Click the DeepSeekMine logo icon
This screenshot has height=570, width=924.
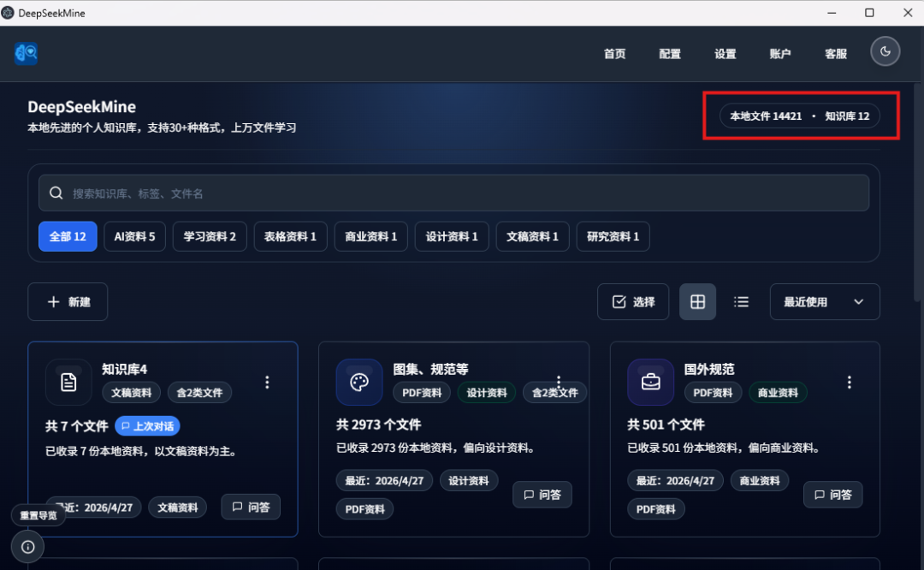(26, 54)
